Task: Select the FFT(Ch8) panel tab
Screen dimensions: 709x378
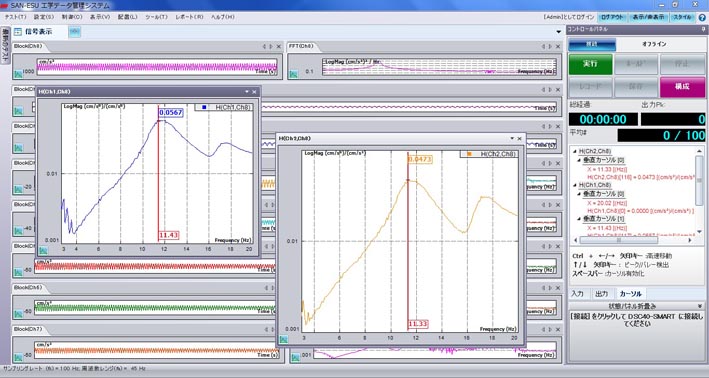Action: pos(301,46)
